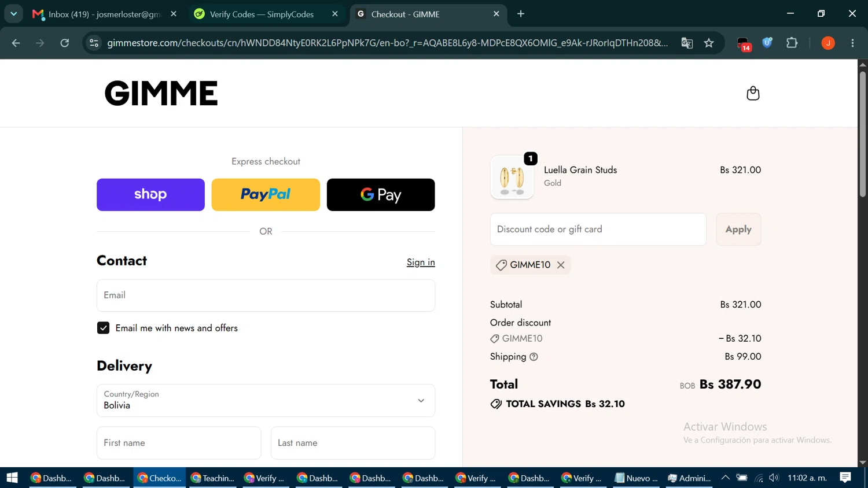
Task: Toggle Email me with news and offers
Action: tap(103, 328)
